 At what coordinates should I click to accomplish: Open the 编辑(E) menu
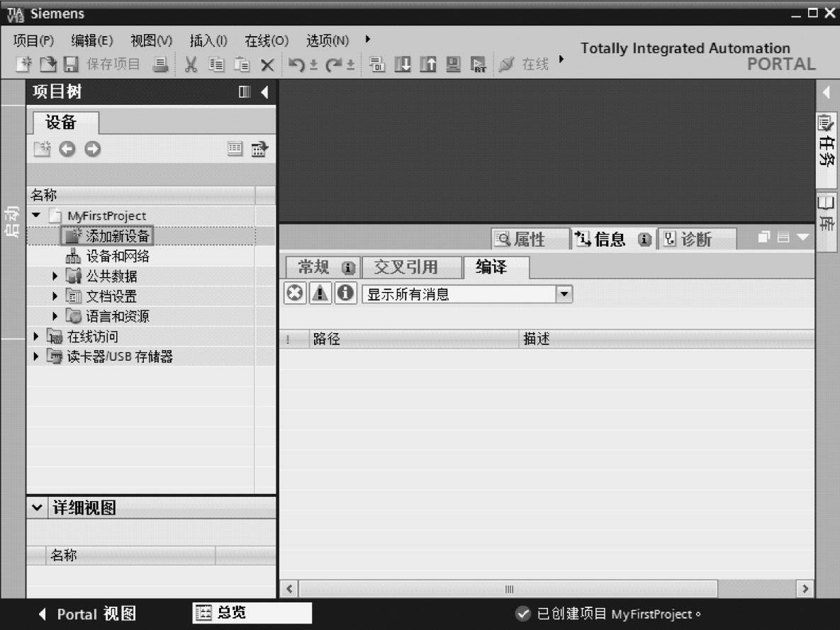92,40
